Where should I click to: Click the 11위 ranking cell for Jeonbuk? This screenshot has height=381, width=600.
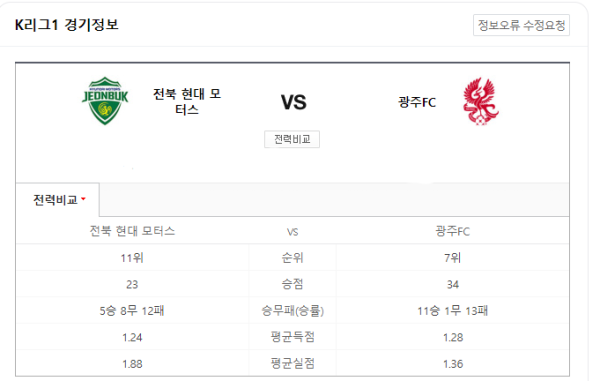pos(132,258)
